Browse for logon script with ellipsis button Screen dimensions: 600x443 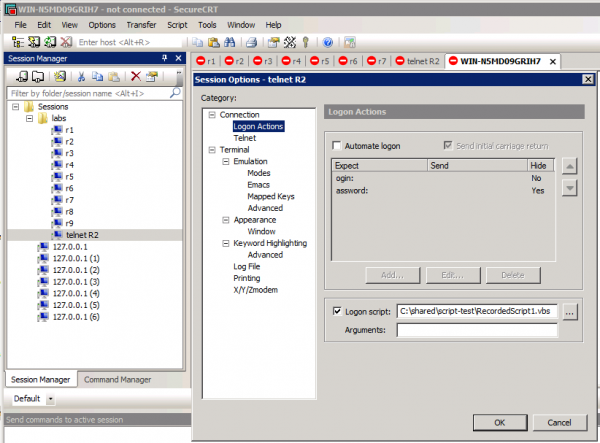click(x=570, y=312)
